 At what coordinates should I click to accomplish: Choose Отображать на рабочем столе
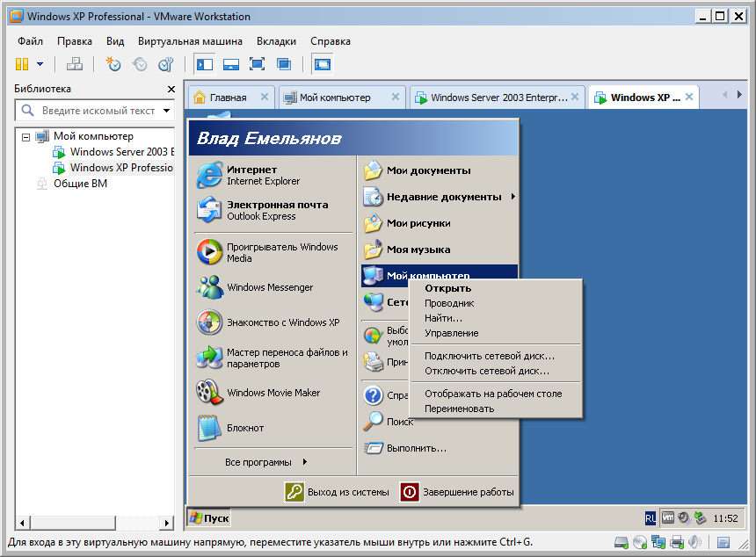click(x=495, y=394)
